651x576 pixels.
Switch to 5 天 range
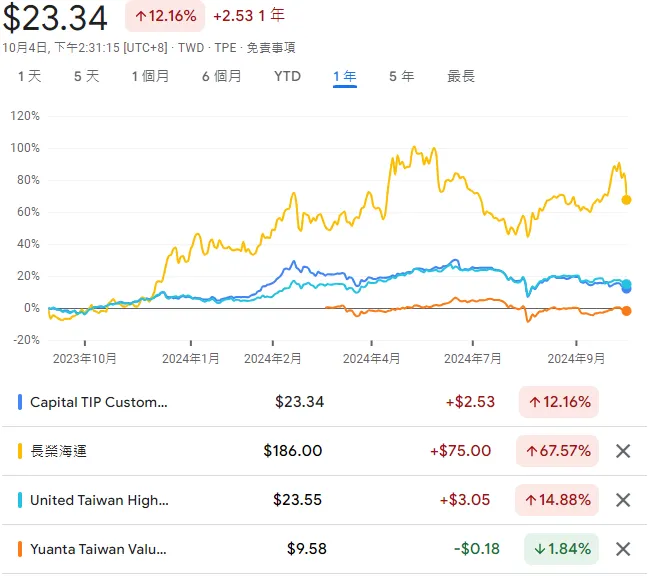click(x=86, y=76)
